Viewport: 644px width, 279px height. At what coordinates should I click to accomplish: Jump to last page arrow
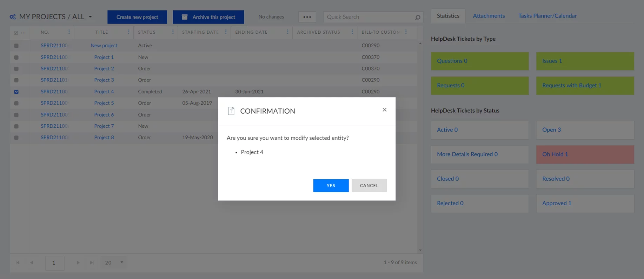pos(92,263)
